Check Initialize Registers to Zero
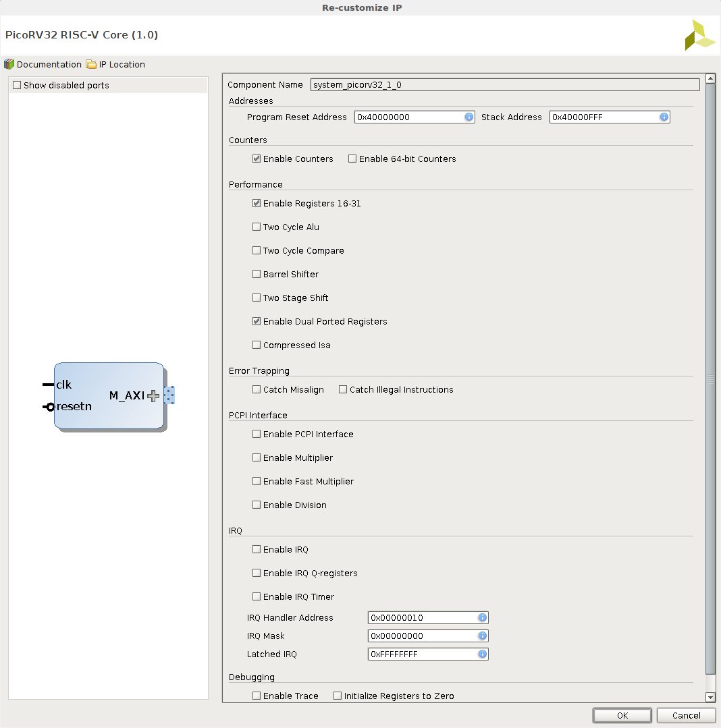 click(338, 696)
